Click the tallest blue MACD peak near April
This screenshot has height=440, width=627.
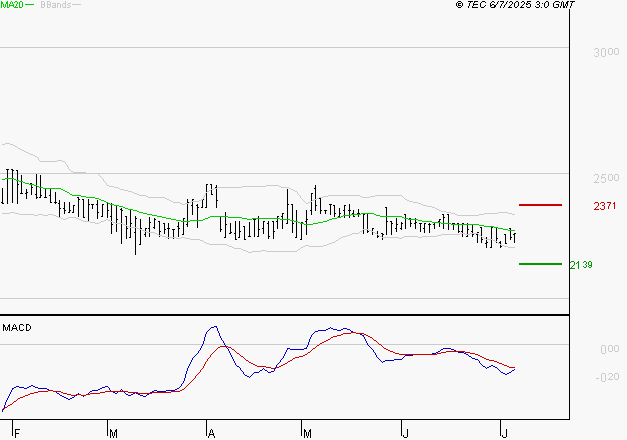pyautogui.click(x=212, y=326)
